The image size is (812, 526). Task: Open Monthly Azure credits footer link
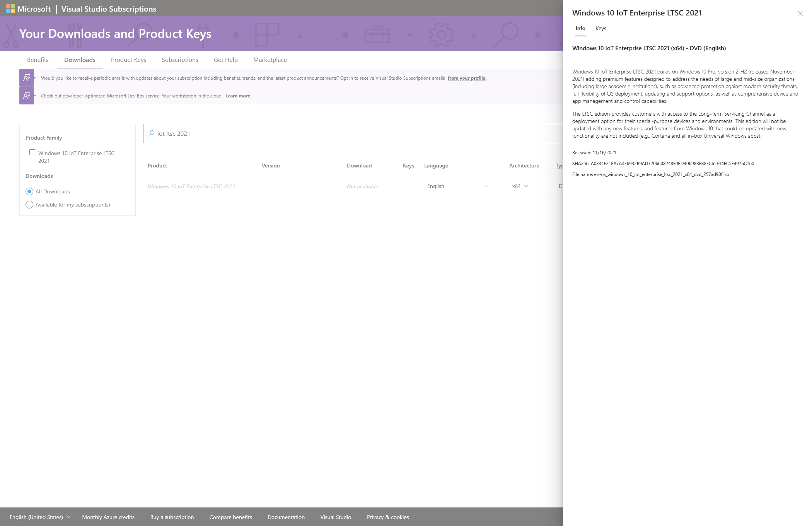[x=108, y=517]
